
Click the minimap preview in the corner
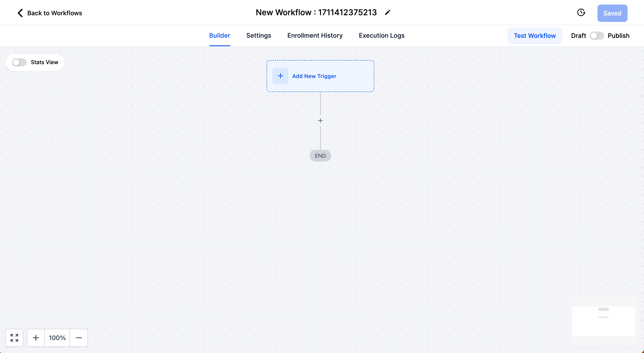[x=603, y=321]
